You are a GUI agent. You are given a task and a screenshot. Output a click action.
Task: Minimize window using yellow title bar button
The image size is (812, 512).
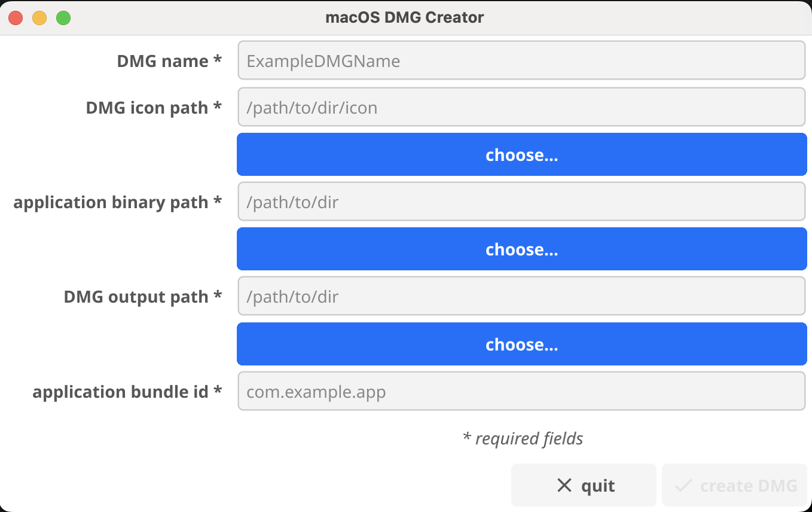(39, 18)
